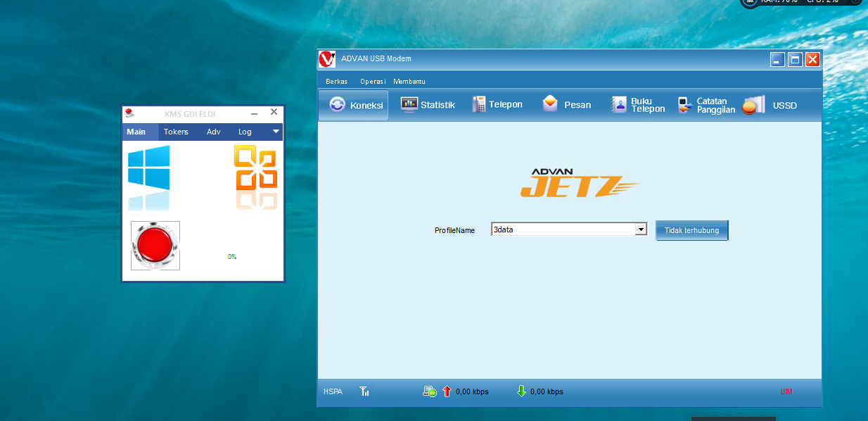This screenshot has width=868, height=421.
Task: Open the Adv tab in KMS GUI
Action: tap(214, 132)
